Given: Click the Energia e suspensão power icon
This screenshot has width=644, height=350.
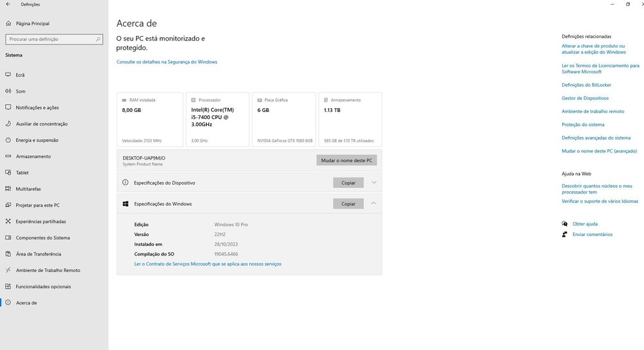Looking at the screenshot, I should click(x=8, y=140).
